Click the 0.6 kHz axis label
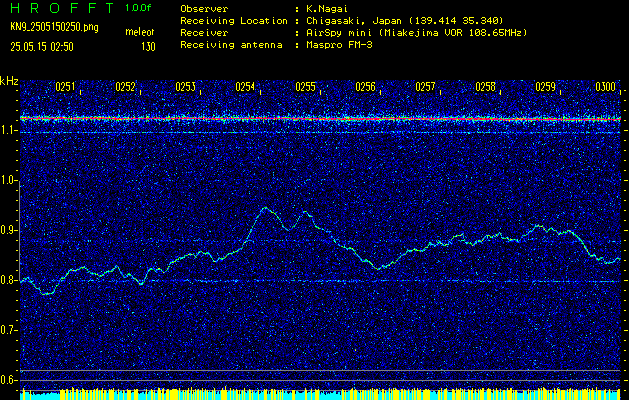The width and height of the screenshot is (629, 400). tap(8, 380)
